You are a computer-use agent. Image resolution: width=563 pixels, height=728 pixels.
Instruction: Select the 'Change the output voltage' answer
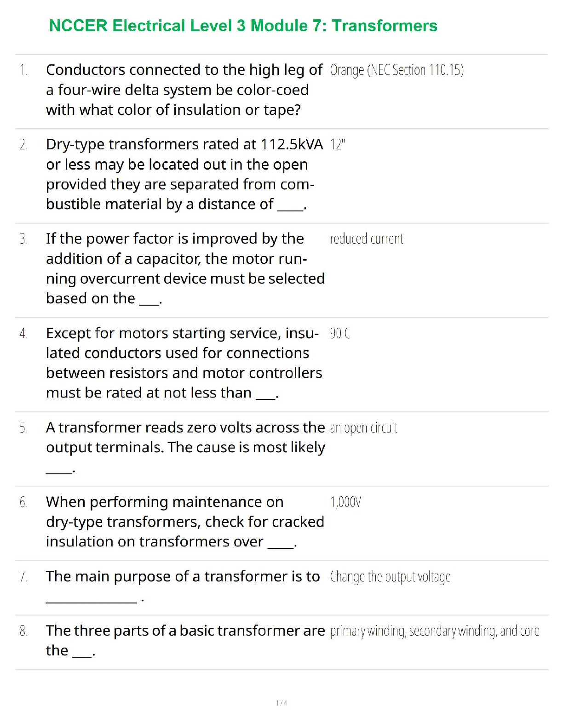tap(390, 577)
